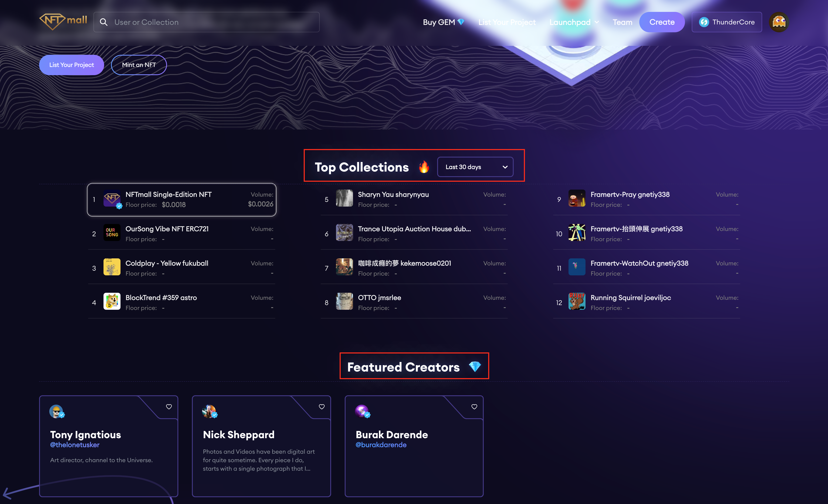
Task: Favorite Nick Sheppard with heart icon
Action: pos(322,407)
